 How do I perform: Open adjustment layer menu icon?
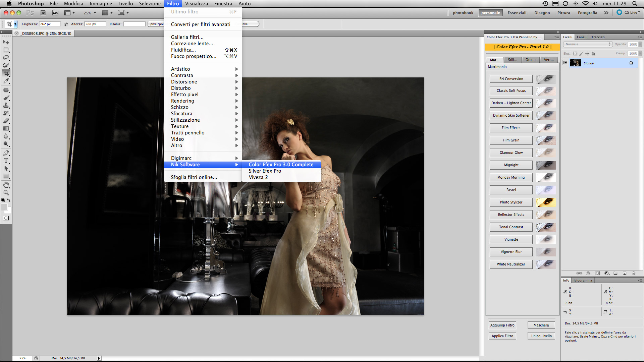click(x=606, y=273)
